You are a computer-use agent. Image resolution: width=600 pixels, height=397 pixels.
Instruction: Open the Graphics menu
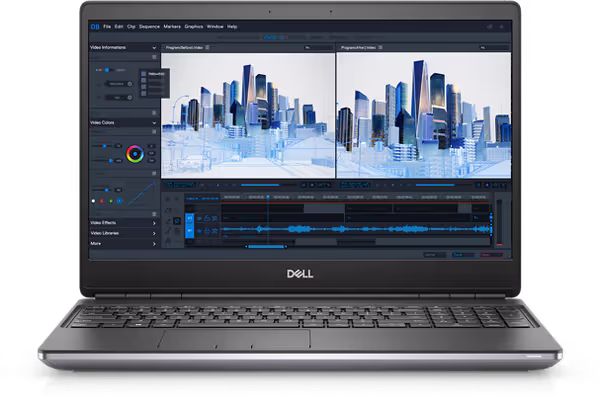pyautogui.click(x=194, y=26)
